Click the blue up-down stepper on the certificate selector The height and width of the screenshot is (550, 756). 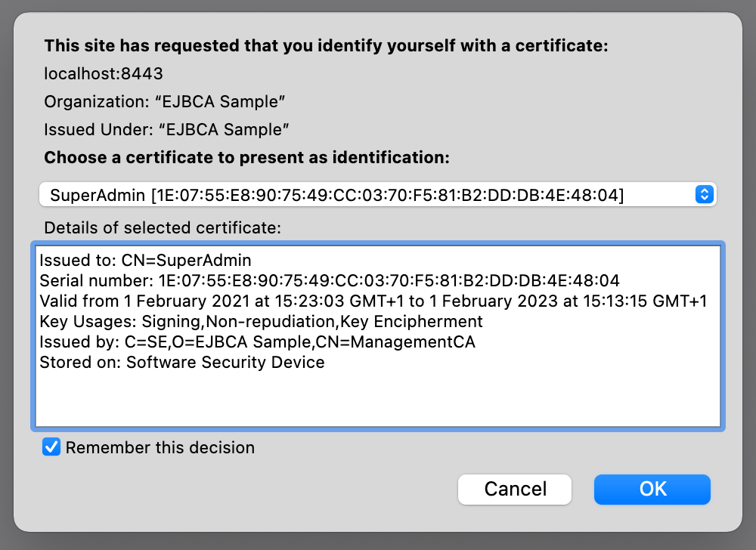tap(703, 194)
